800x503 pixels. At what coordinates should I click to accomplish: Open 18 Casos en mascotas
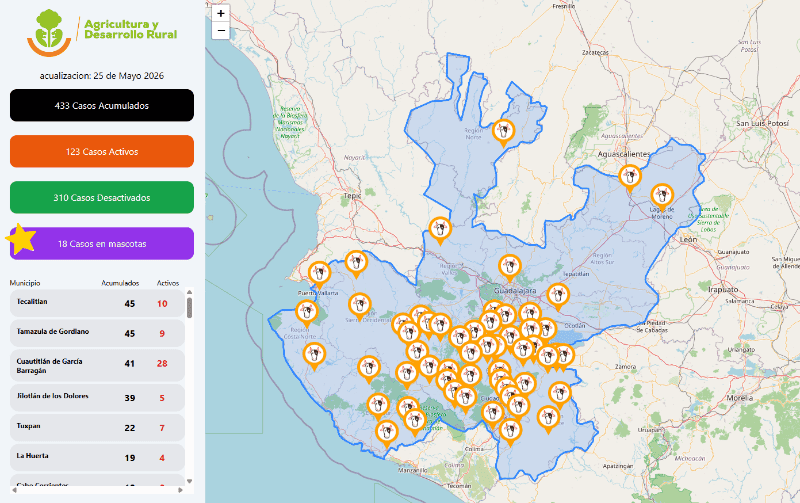(x=102, y=244)
